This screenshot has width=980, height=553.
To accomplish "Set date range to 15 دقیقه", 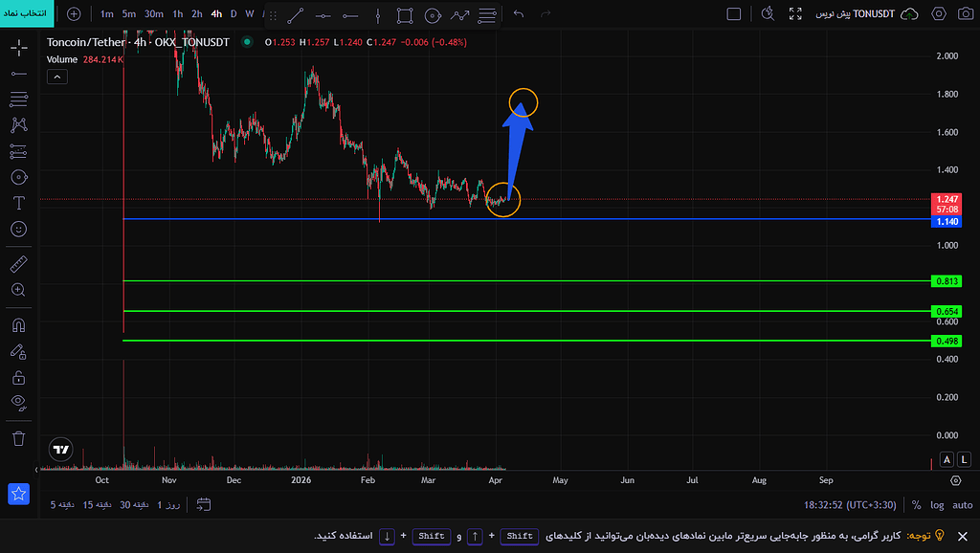I will point(97,505).
